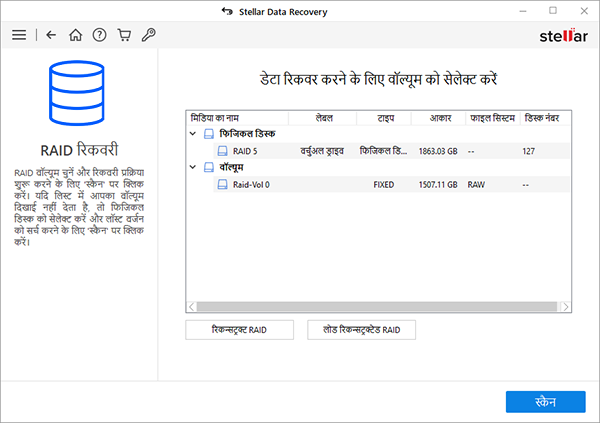This screenshot has height=423, width=600.
Task: Open help via question mark icon
Action: [99, 35]
